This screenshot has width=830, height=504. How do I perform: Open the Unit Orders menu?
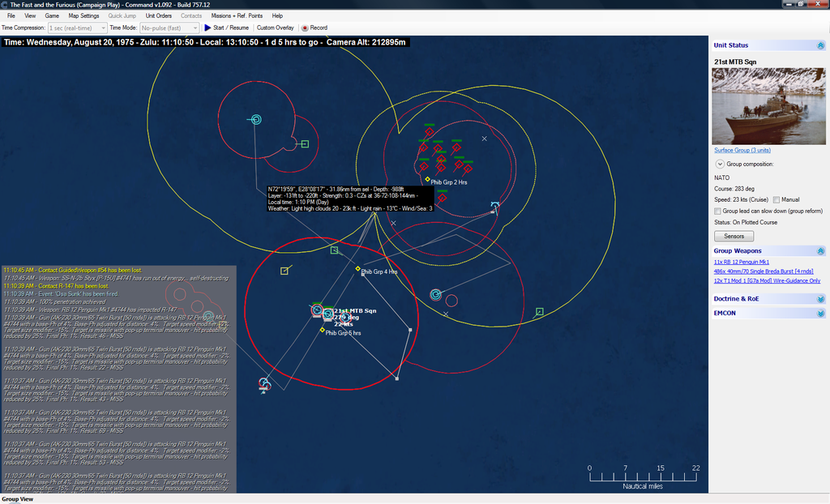click(158, 15)
